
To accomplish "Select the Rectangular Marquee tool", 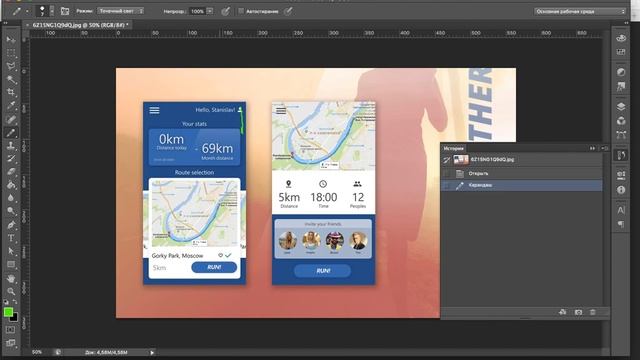I will click(11, 53).
